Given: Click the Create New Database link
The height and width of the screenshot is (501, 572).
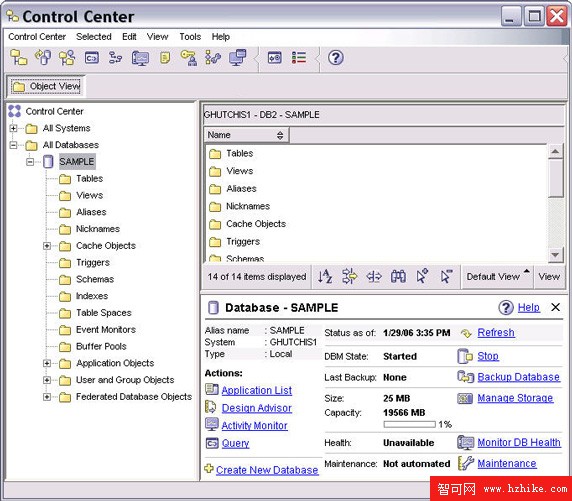Looking at the screenshot, I should 267,470.
